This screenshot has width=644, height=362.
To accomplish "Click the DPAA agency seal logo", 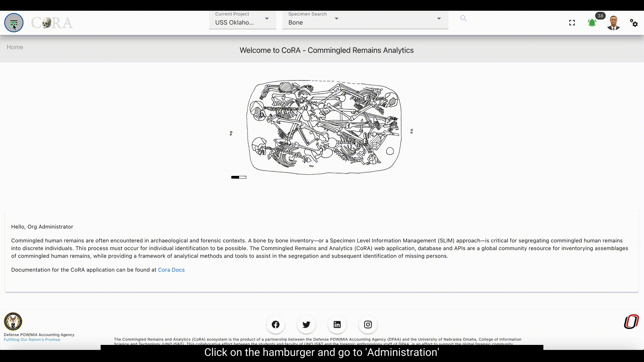I will (13, 322).
